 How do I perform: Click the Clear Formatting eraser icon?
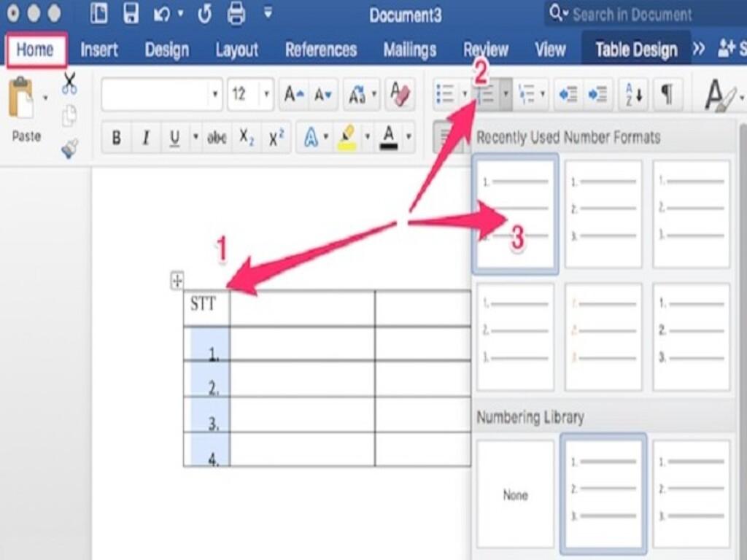click(x=400, y=94)
